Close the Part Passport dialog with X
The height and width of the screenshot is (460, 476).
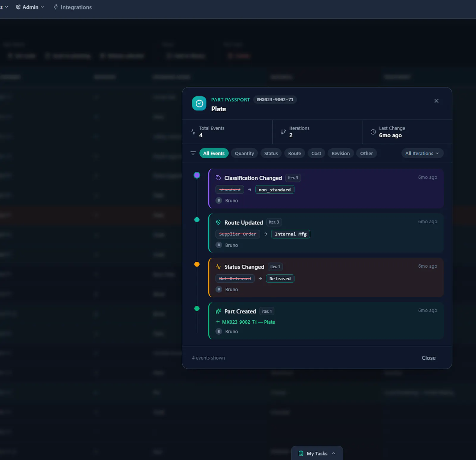pyautogui.click(x=436, y=101)
